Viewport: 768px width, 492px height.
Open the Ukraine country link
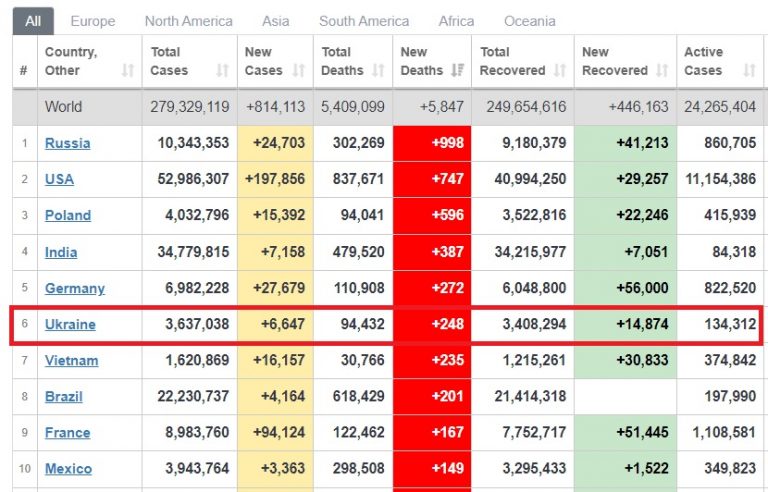(x=70, y=324)
